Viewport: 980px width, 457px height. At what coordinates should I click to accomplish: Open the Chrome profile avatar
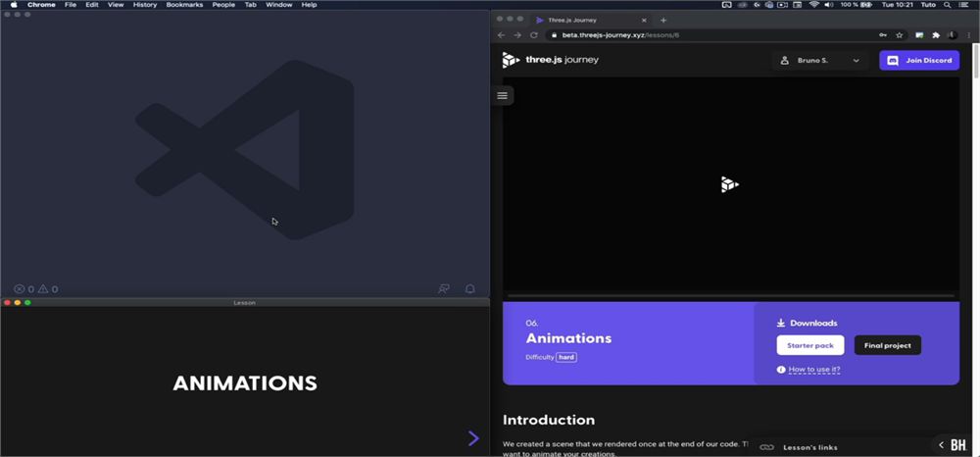click(x=953, y=35)
